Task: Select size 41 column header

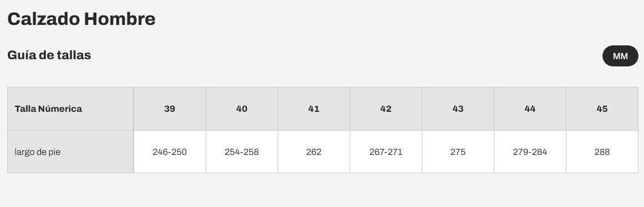Action: click(314, 108)
